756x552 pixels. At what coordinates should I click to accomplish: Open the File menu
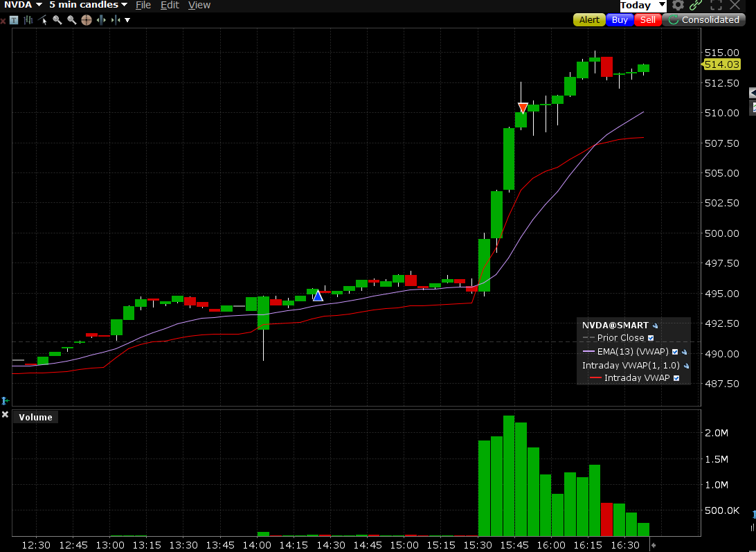[x=143, y=6]
